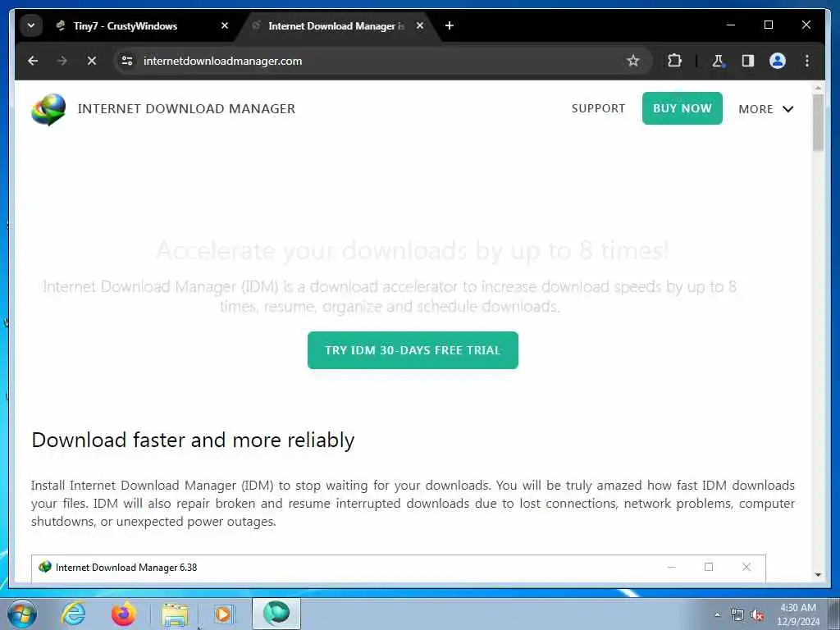This screenshot has width=840, height=630.
Task: Click the scrollbar up arrow
Action: coord(818,88)
